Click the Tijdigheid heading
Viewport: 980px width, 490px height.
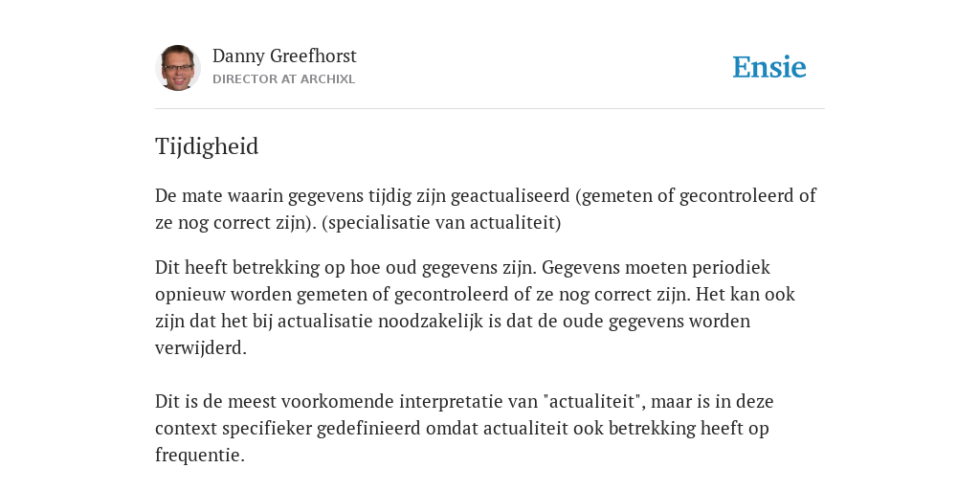click(x=207, y=146)
